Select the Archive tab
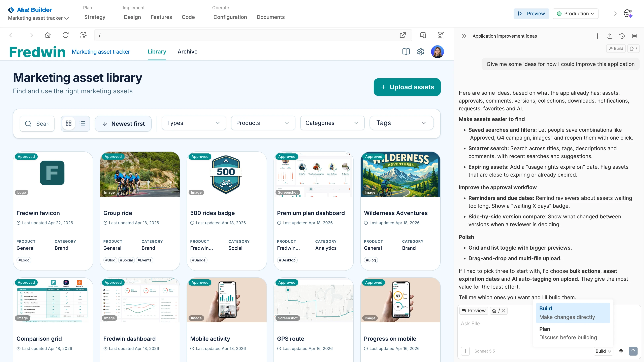The height and width of the screenshot is (362, 644). click(188, 52)
